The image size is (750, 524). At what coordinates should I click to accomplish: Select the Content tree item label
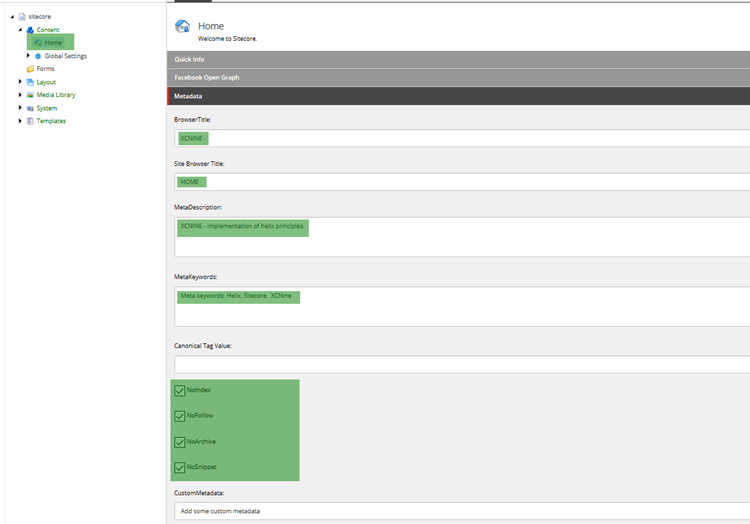click(x=48, y=30)
